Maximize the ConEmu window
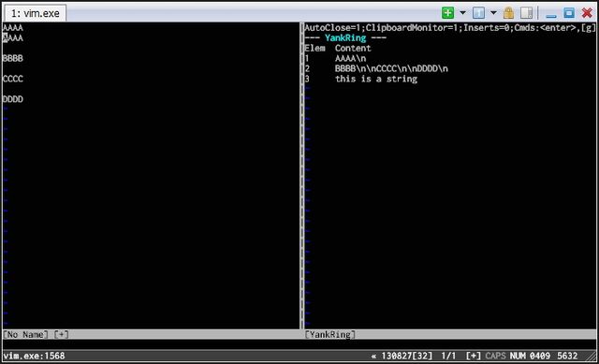Viewport: 599px width, 364px height. click(x=569, y=12)
